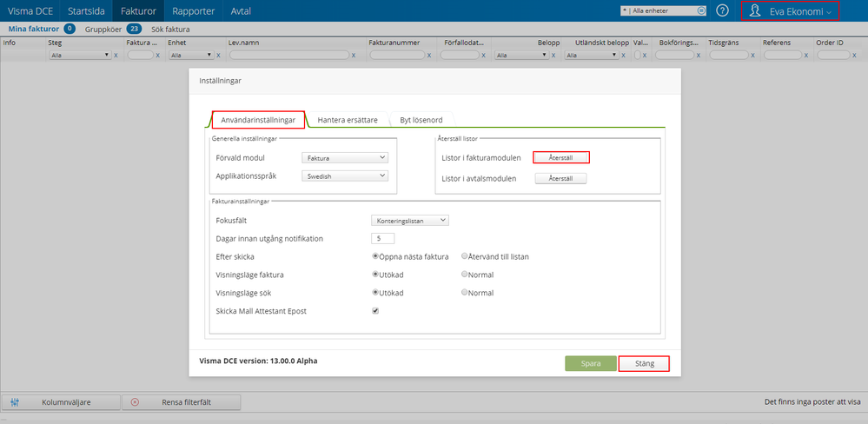Open the Byt lösenord tab
The height and width of the screenshot is (424, 868).
click(x=421, y=120)
